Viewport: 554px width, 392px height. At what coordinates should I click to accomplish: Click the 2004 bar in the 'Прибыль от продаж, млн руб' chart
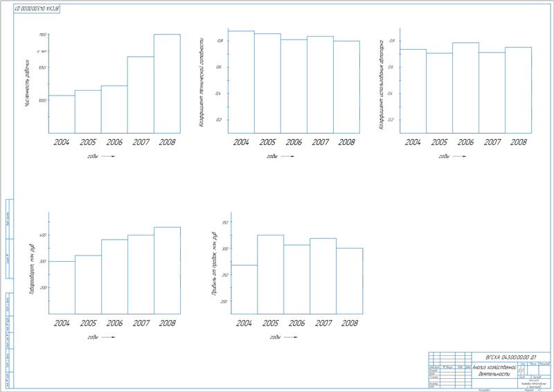(244, 289)
